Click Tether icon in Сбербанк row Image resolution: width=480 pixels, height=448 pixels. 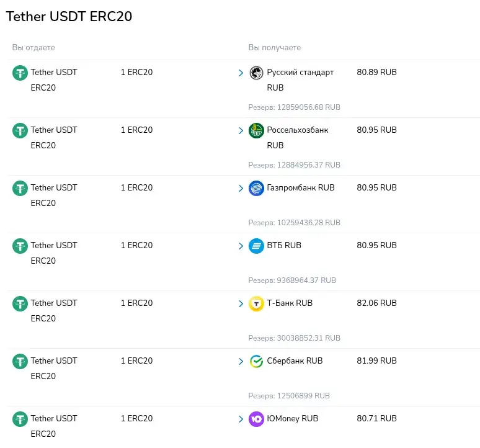(x=20, y=361)
